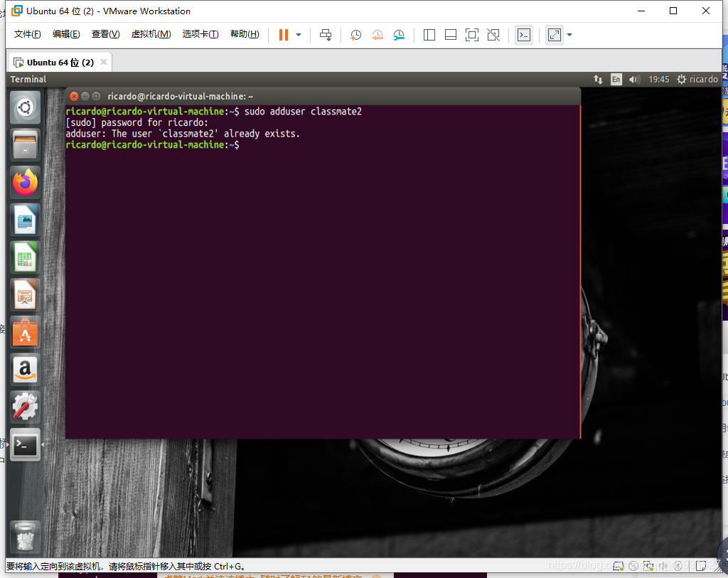This screenshot has width=728, height=578.
Task: Send Ctrl+Alt+Del to the virtual machine
Action: pos(326,35)
